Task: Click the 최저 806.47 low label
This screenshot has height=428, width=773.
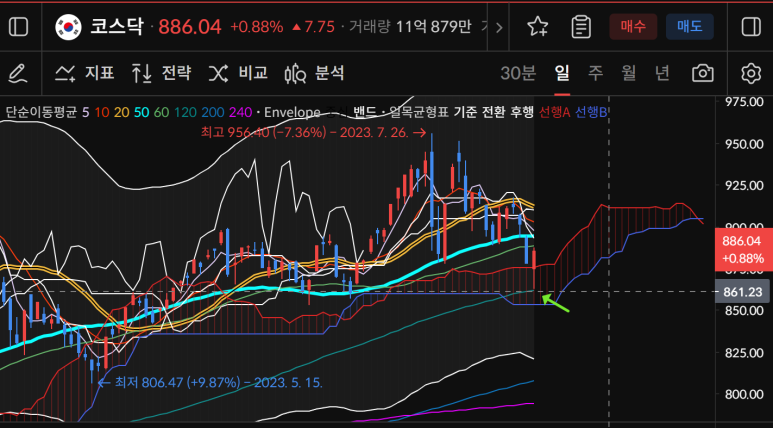Action: click(211, 382)
